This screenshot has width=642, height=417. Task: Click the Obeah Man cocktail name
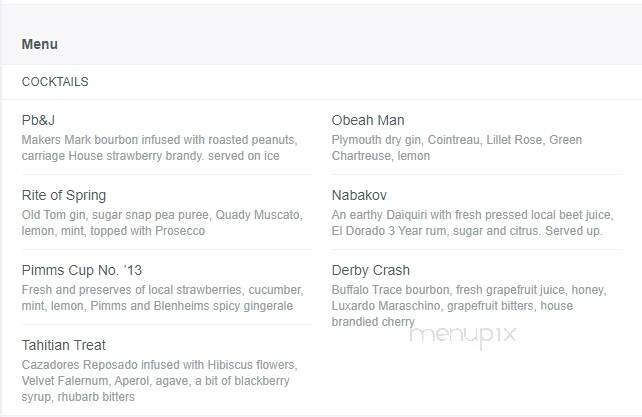pyautogui.click(x=368, y=120)
